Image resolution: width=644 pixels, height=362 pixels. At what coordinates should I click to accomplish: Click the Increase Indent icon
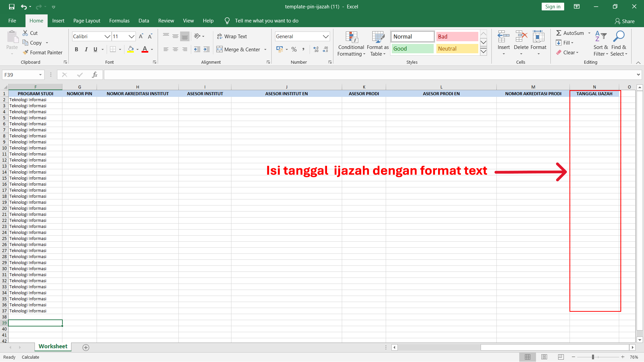(207, 50)
